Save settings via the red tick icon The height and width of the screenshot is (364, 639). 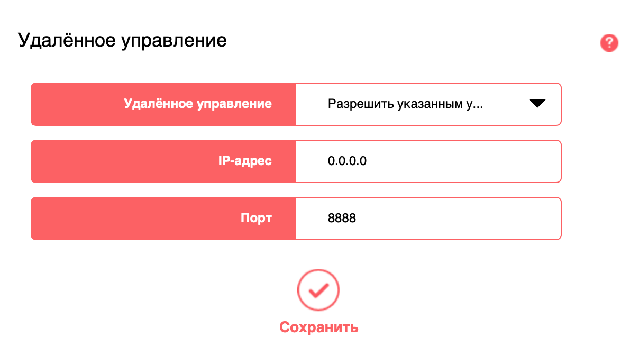tap(318, 290)
